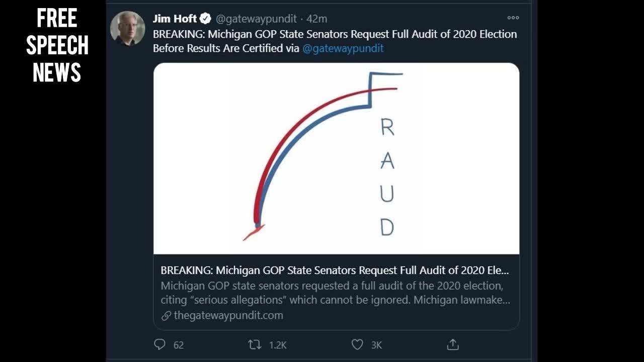The image size is (644, 362).
Task: Open the FRAUD chart preview image
Action: point(336,158)
